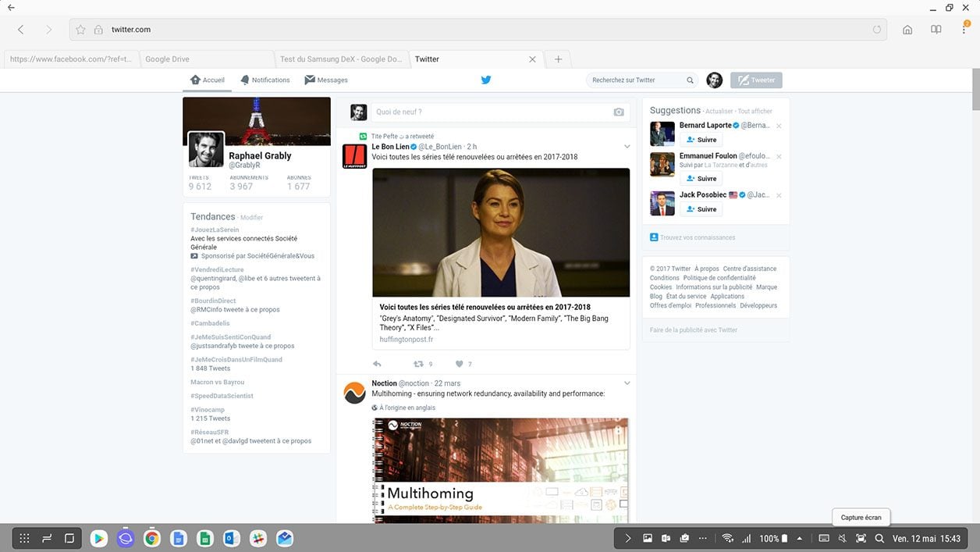Image resolution: width=980 pixels, height=552 pixels.
Task: Launch Google Play Store from the taskbar
Action: click(99, 538)
